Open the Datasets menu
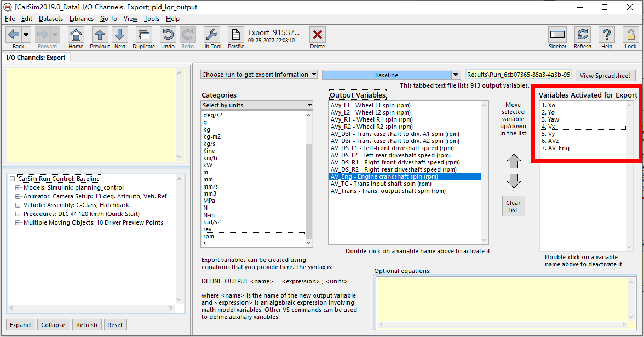644x337 pixels. tap(51, 19)
